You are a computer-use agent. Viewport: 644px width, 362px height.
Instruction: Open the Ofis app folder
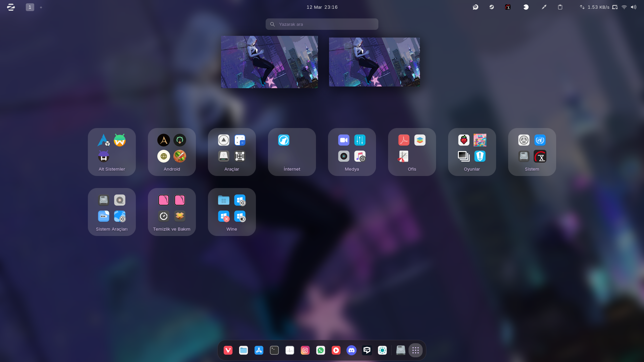[x=412, y=152]
